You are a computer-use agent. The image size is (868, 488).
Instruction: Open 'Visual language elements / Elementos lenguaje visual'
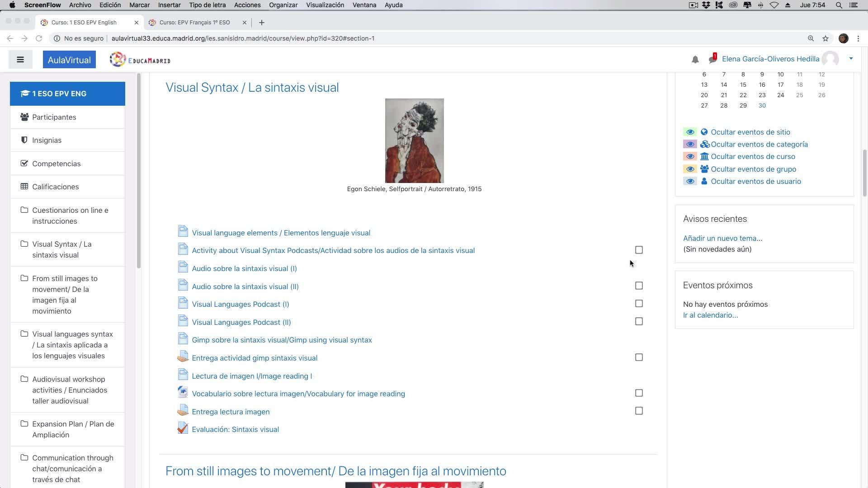pyautogui.click(x=281, y=233)
